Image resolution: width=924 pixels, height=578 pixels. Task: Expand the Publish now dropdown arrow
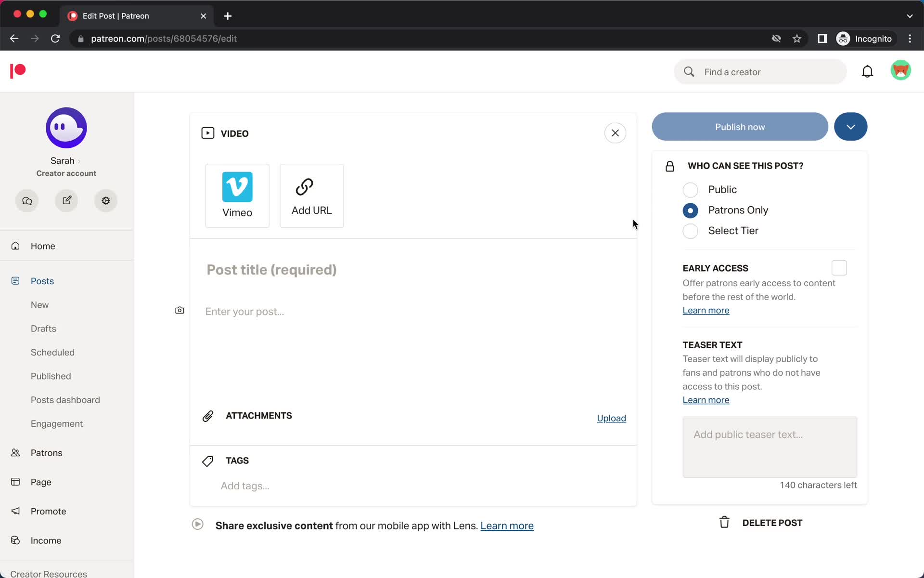click(850, 127)
